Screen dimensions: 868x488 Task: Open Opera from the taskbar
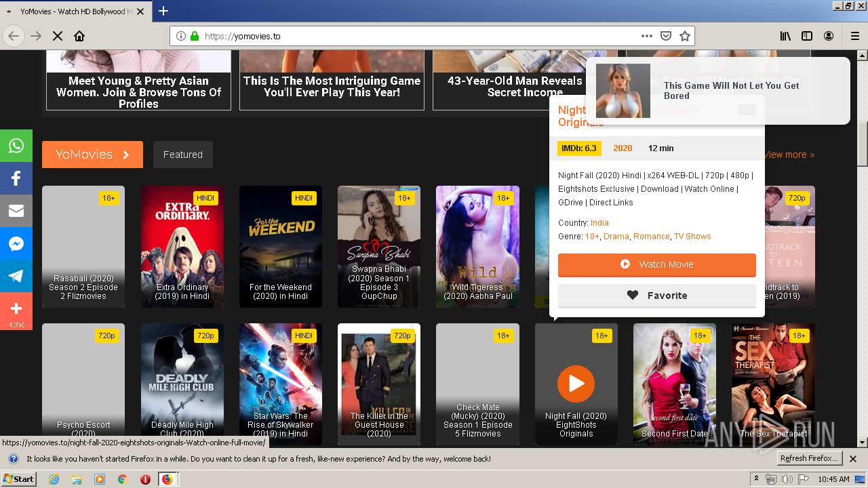coord(145,479)
